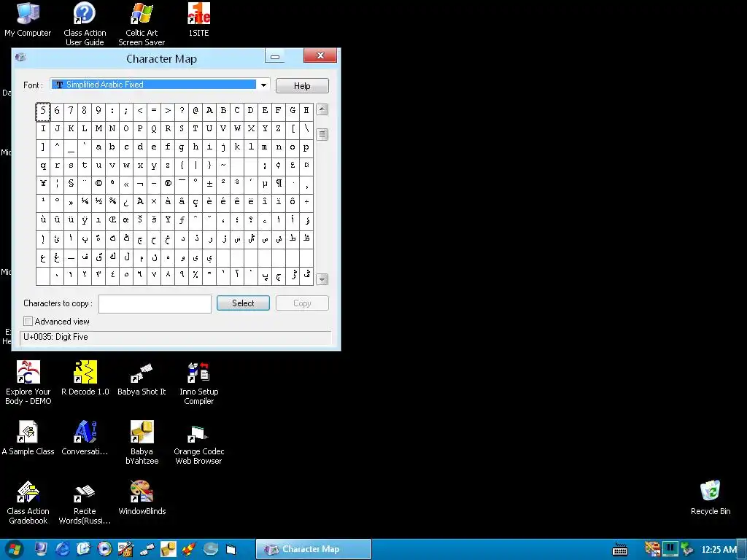Select the tilde ~ character cell
The height and width of the screenshot is (560, 747).
click(223, 166)
